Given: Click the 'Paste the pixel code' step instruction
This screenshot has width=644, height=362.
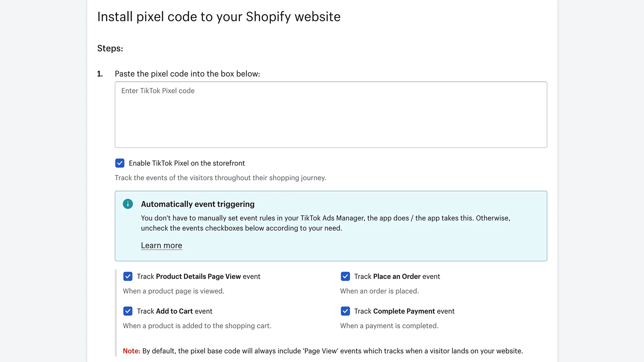Looking at the screenshot, I should coord(187,74).
